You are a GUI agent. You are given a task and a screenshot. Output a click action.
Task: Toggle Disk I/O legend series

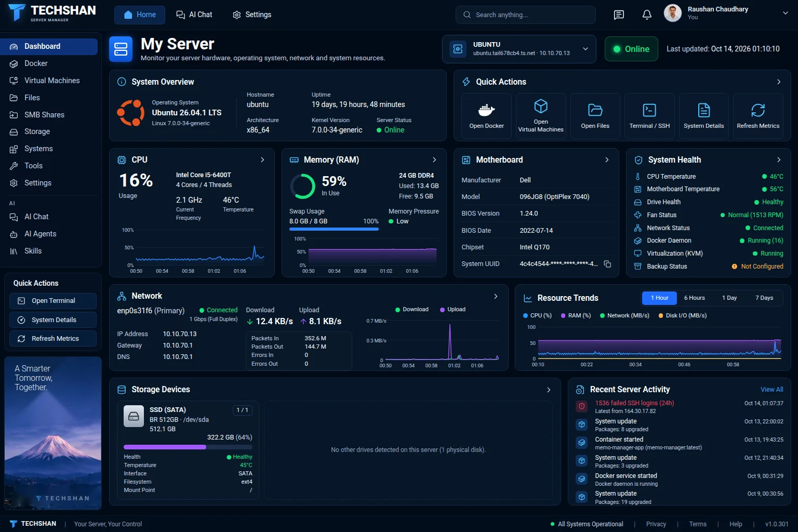(x=683, y=315)
